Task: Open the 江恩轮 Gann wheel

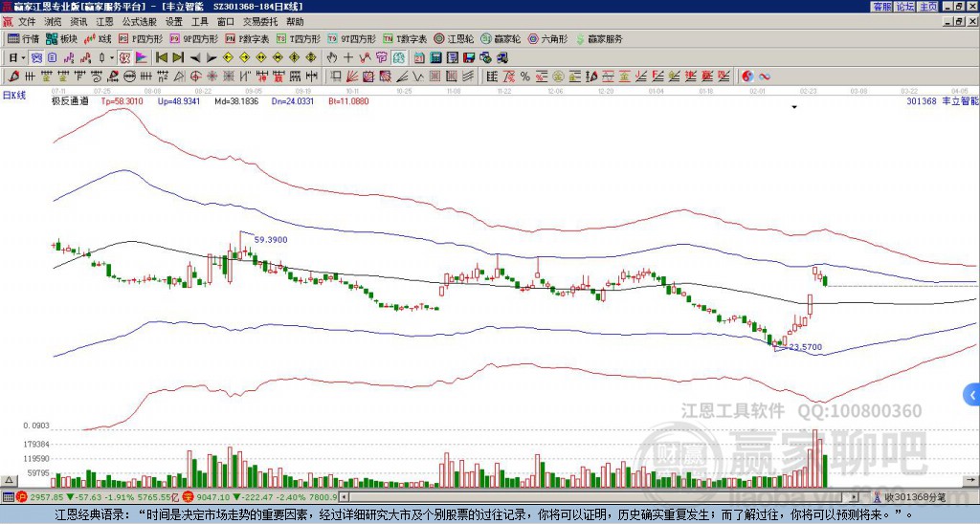Action: (454, 38)
